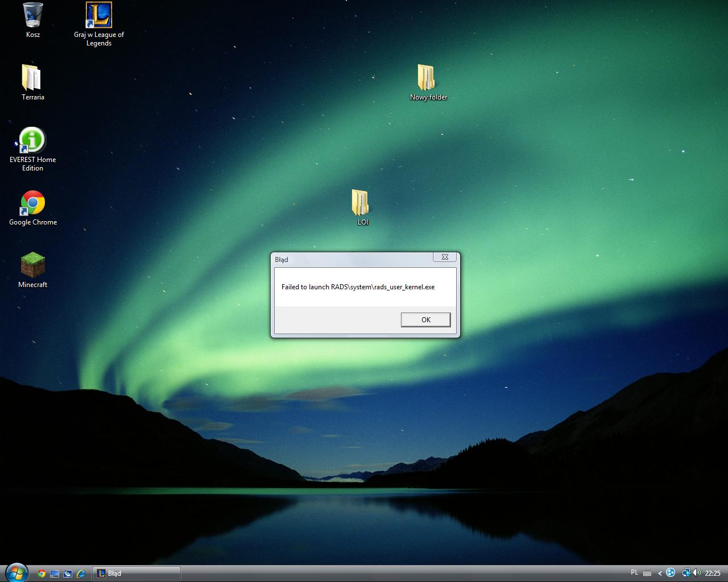728x582 pixels.
Task: Expand hidden tray icons with the arrow
Action: tap(660, 573)
